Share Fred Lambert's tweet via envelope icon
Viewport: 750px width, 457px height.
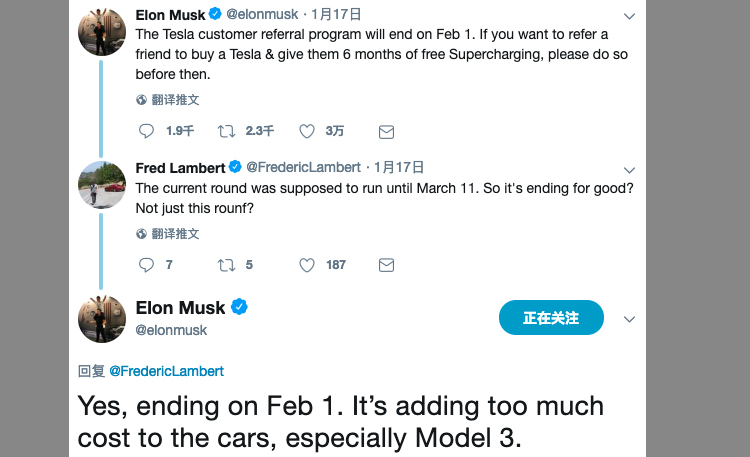pyautogui.click(x=386, y=265)
